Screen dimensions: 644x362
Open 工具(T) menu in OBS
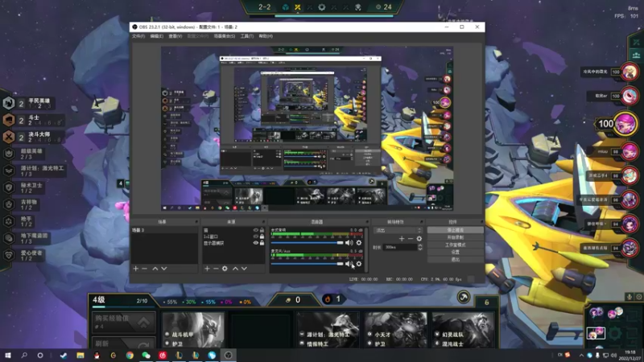click(247, 36)
